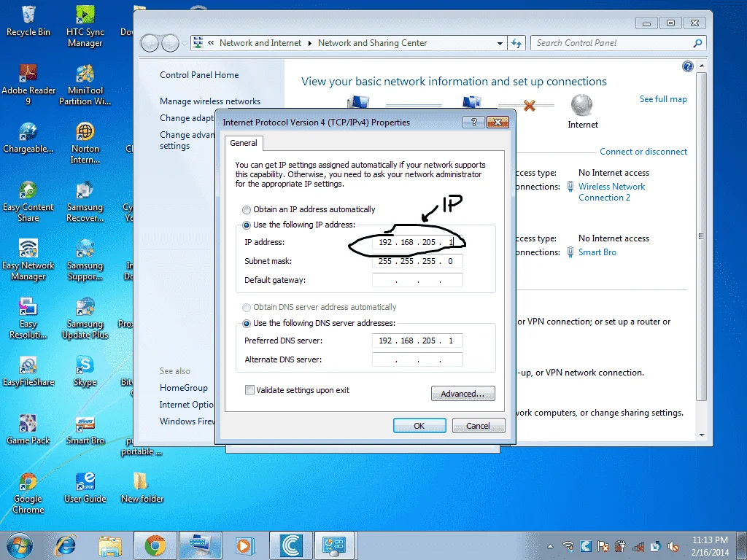
Task: Open the Chargeable desktop shortcut
Action: tap(28, 138)
